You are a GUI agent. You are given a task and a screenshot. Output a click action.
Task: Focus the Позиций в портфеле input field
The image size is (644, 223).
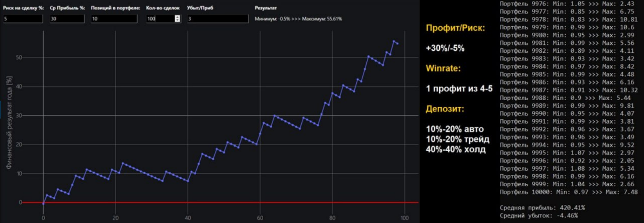(x=114, y=19)
